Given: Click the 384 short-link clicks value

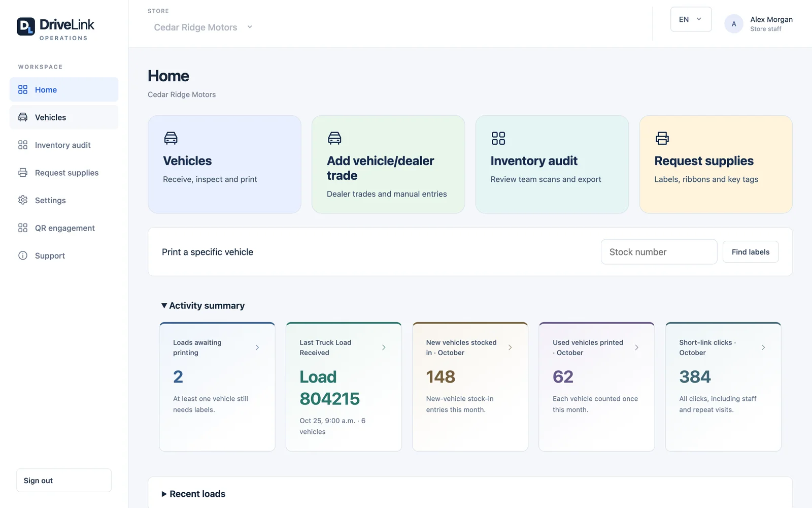Looking at the screenshot, I should pos(695,377).
